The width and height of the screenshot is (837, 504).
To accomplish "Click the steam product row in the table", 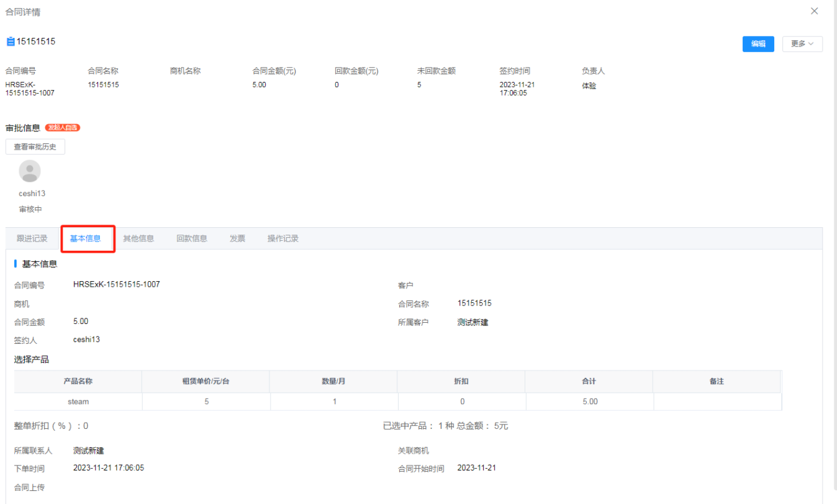I will (x=78, y=401).
